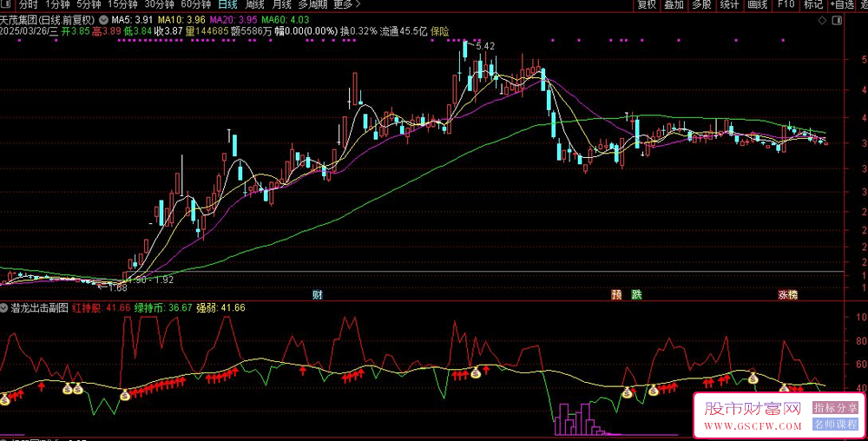The image size is (868, 441).
Task: Click the 额5586万 turnover value
Action: pos(252,31)
